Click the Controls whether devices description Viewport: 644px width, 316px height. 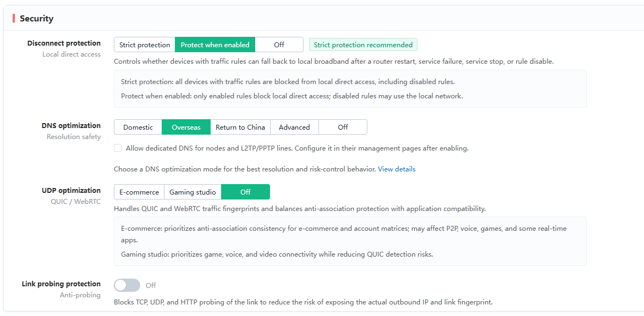click(334, 62)
